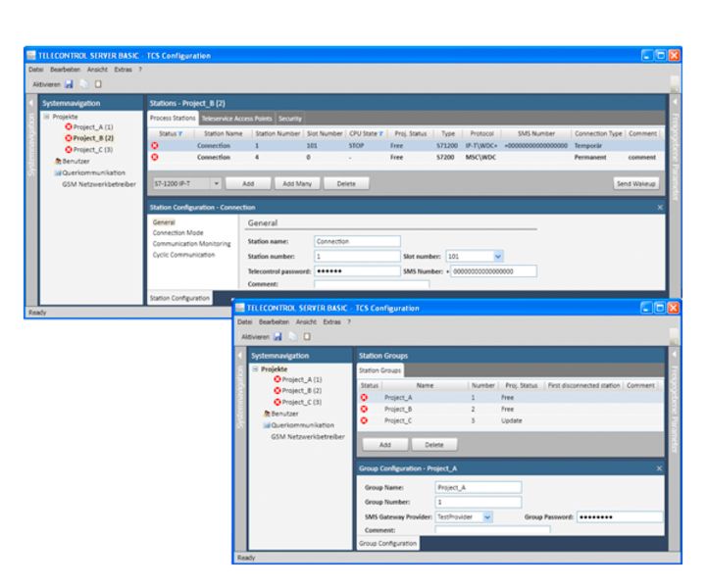Open Extras menu in upper window

pos(123,70)
